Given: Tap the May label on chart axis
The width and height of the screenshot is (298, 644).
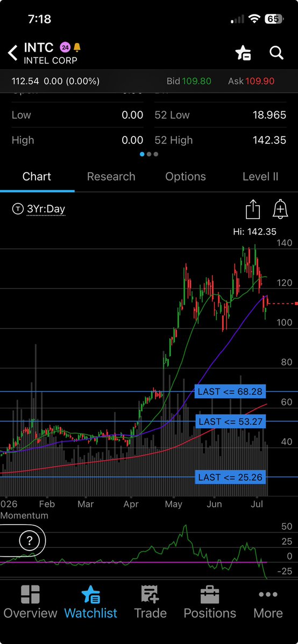Looking at the screenshot, I should [173, 504].
